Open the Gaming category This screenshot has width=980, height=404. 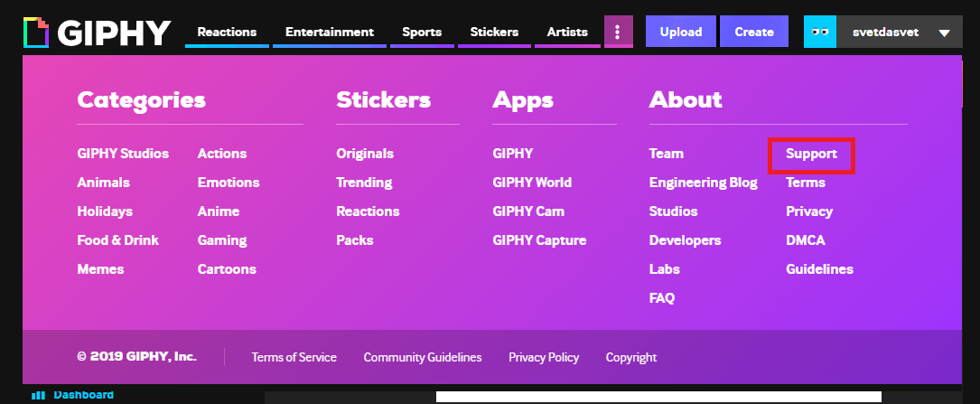pyautogui.click(x=222, y=240)
